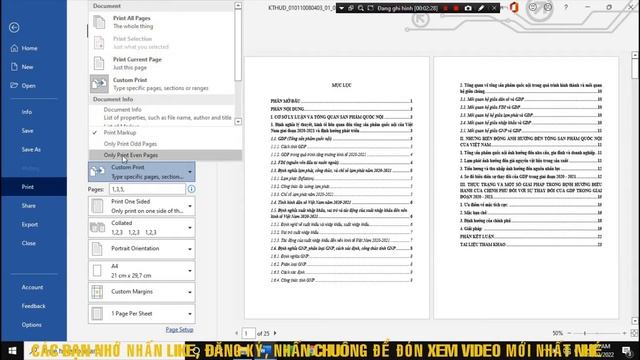Zoom in preview with plus button
This screenshot has height=360, width=640.
pos(624,333)
